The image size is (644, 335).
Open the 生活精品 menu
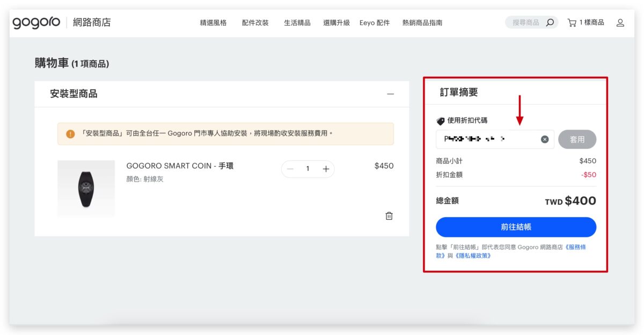[x=297, y=23]
